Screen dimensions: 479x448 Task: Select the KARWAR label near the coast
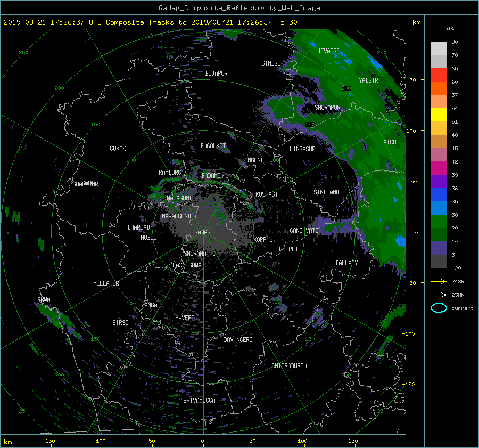[44, 299]
